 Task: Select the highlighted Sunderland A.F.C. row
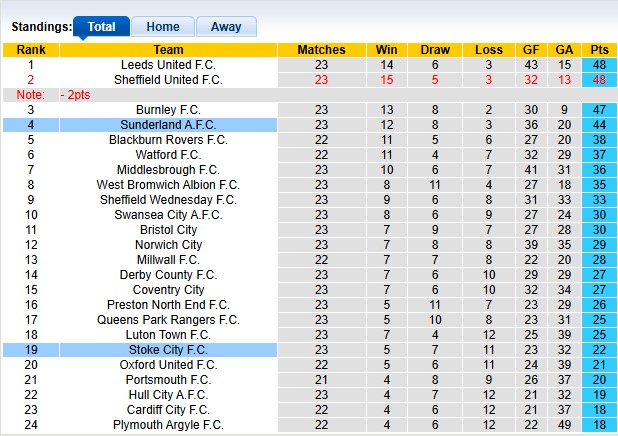click(x=168, y=125)
